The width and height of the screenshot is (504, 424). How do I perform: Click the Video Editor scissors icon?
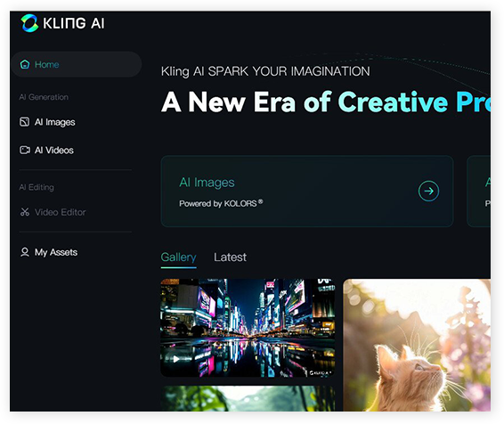pos(25,212)
